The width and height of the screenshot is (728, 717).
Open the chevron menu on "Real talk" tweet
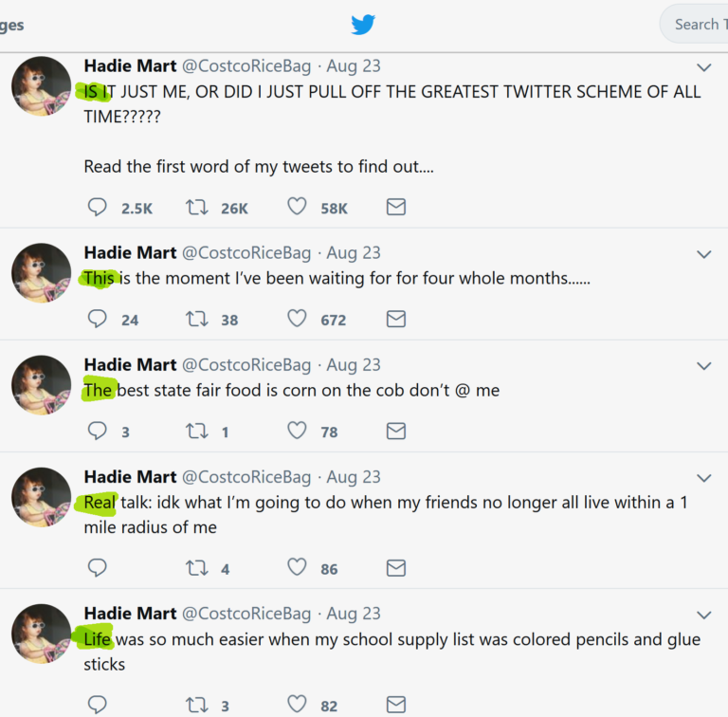[x=703, y=478]
